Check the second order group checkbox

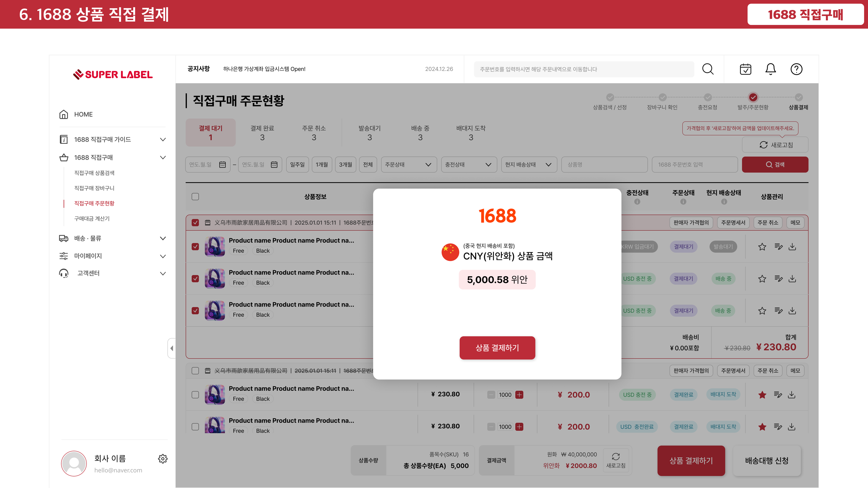tap(195, 371)
